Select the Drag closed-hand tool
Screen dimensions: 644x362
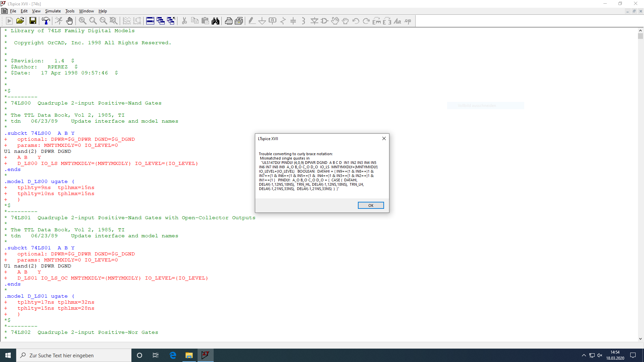[x=345, y=21]
